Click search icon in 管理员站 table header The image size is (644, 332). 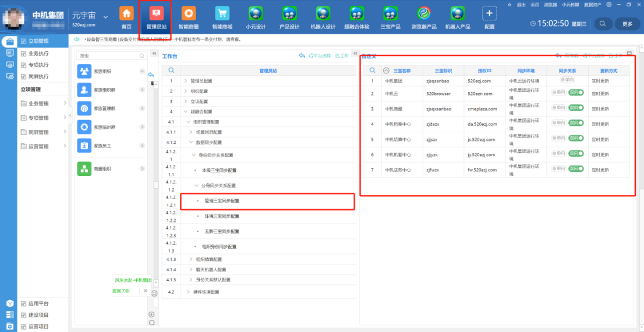(171, 70)
